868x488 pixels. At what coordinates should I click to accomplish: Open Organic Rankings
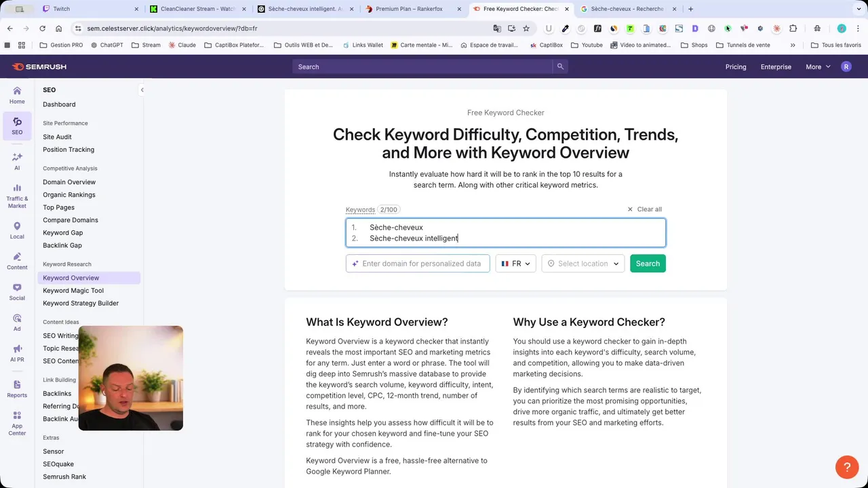69,195
